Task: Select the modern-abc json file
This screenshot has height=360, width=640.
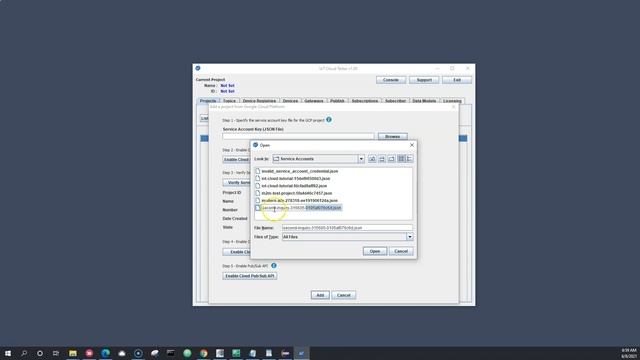Action: 299,200
